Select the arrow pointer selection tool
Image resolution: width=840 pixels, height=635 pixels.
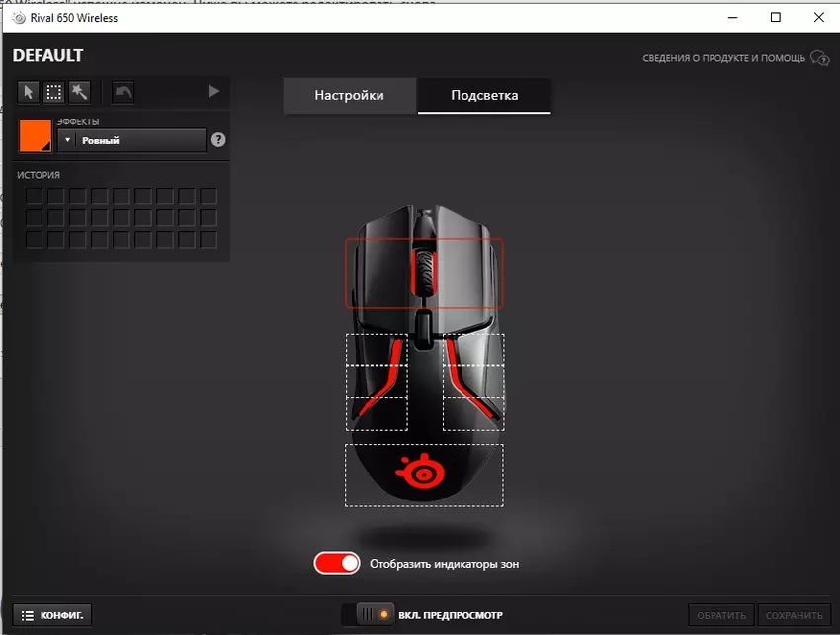(x=29, y=92)
